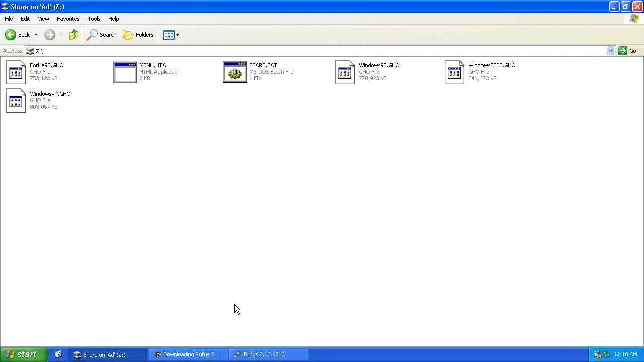Click the Windows98.GHO file name
This screenshot has width=644, height=362.
379,65
